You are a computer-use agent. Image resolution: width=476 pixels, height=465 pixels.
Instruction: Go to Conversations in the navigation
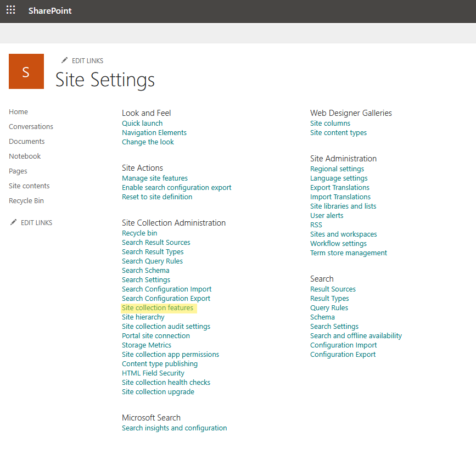[31, 126]
